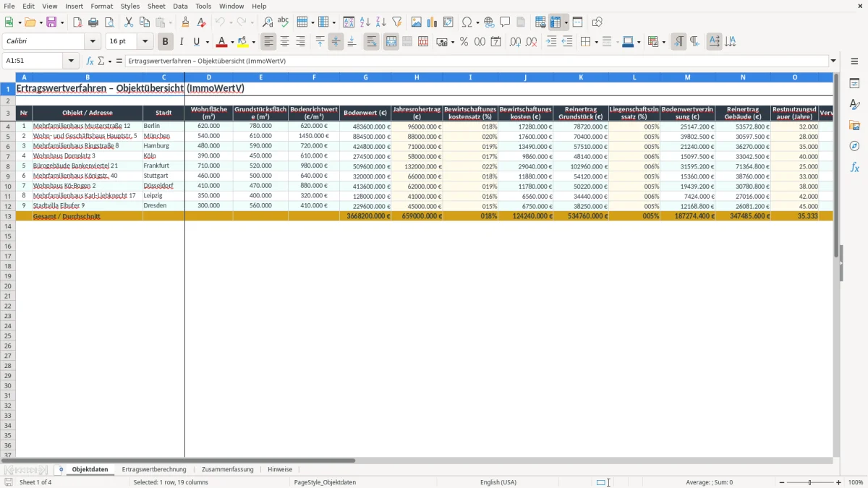Open the background color dropdown arrow
This screenshot has width=868, height=488.
click(x=253, y=43)
